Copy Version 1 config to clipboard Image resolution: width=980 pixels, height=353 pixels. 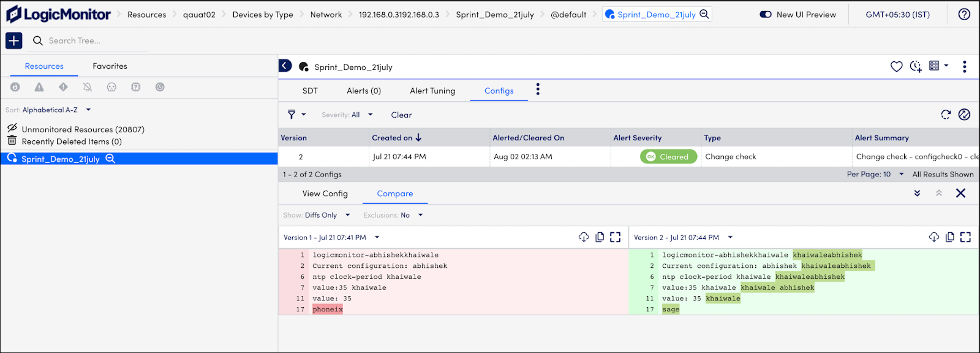(x=600, y=237)
